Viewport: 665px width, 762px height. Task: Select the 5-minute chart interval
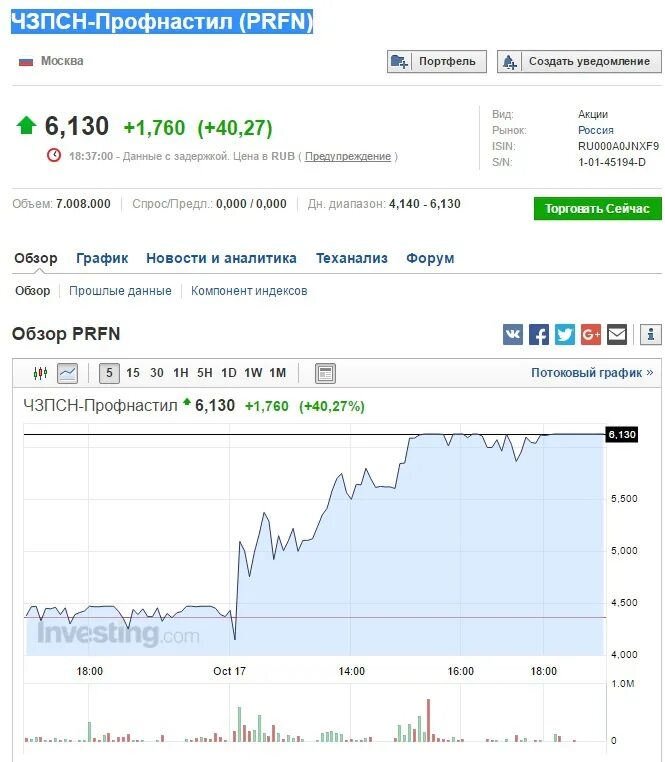point(109,373)
